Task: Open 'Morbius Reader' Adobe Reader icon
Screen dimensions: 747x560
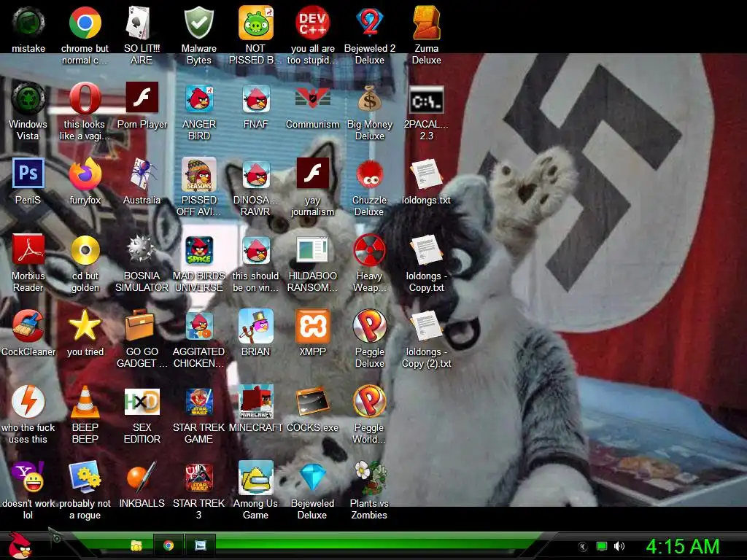Action: point(28,250)
